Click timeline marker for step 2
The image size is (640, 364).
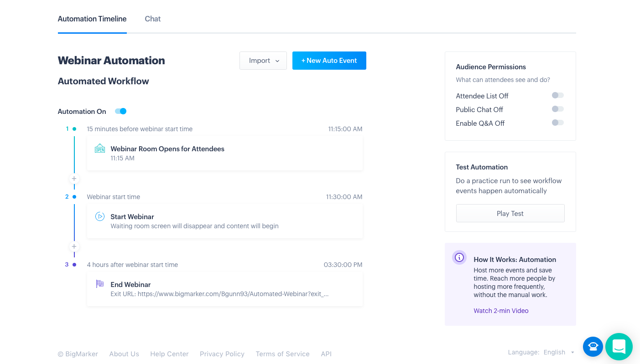[x=74, y=197]
